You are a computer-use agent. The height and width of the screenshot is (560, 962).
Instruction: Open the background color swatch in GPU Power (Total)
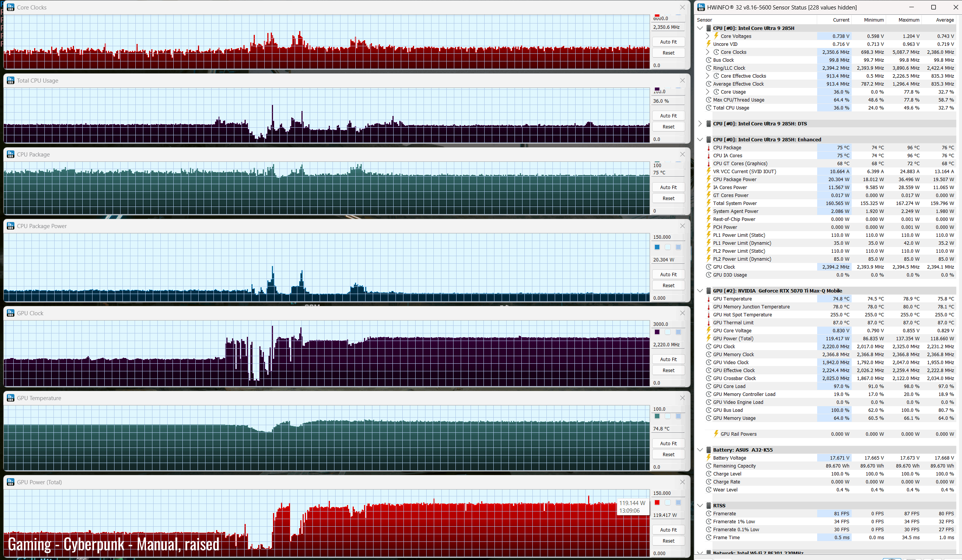tap(668, 502)
